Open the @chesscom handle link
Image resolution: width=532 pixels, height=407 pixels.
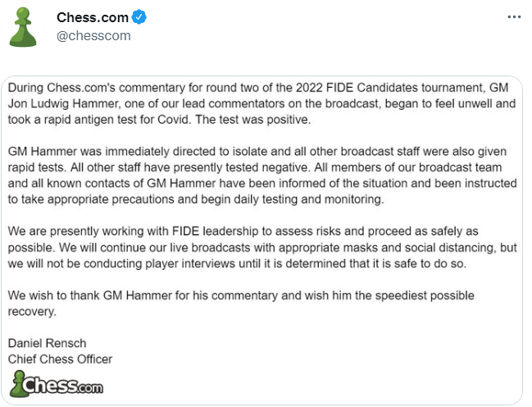[x=93, y=35]
